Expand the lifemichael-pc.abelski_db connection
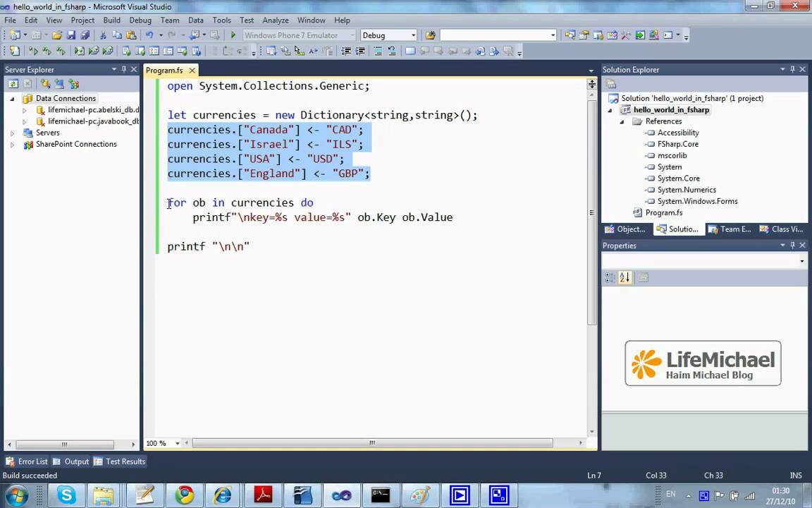Image resolution: width=812 pixels, height=508 pixels. [x=25, y=110]
